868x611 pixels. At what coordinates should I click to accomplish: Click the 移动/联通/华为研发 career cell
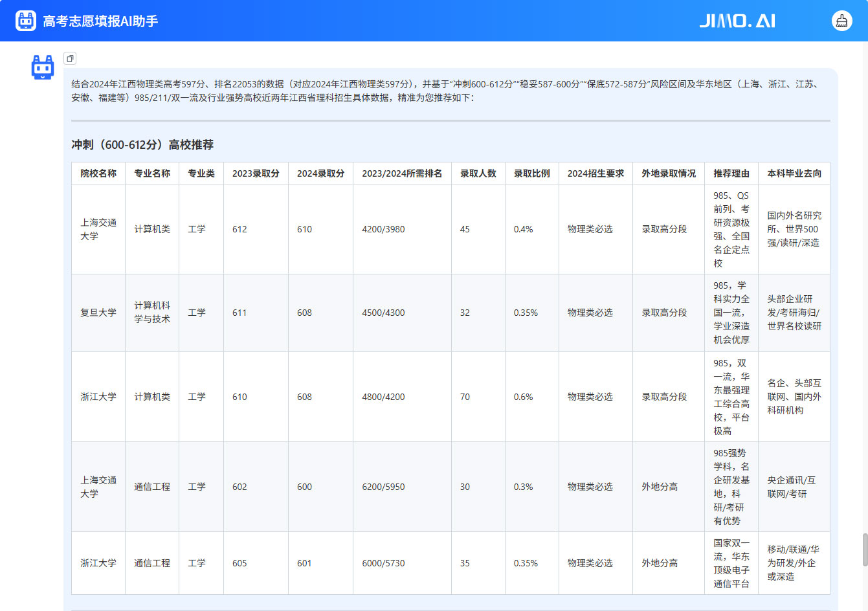793,563
